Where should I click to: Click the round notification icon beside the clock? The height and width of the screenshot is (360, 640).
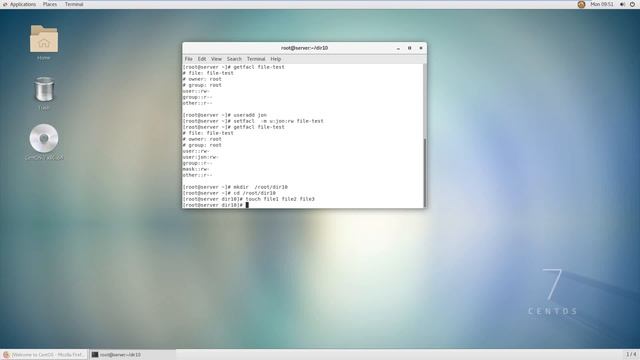[x=581, y=4]
